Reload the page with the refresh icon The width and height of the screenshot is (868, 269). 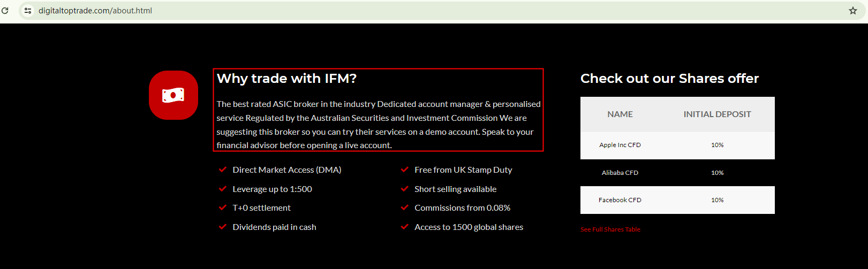[5, 10]
